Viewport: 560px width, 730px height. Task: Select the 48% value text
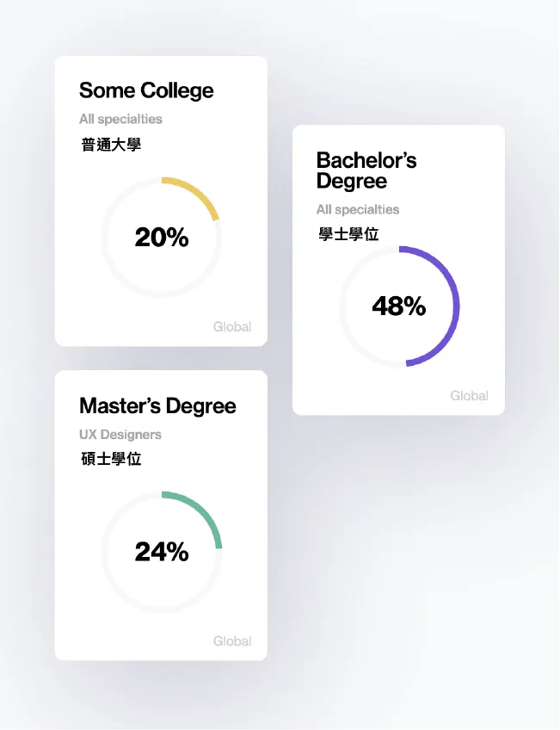398,306
